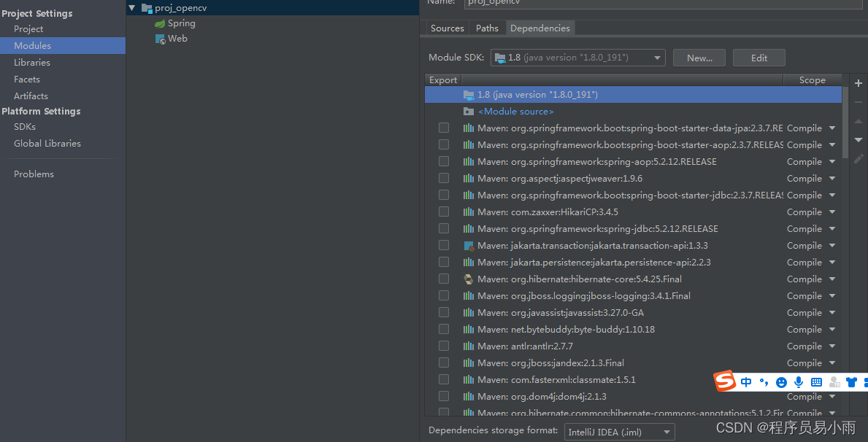This screenshot has width=868, height=442.
Task: Click the Scope column header
Action: (x=812, y=80)
